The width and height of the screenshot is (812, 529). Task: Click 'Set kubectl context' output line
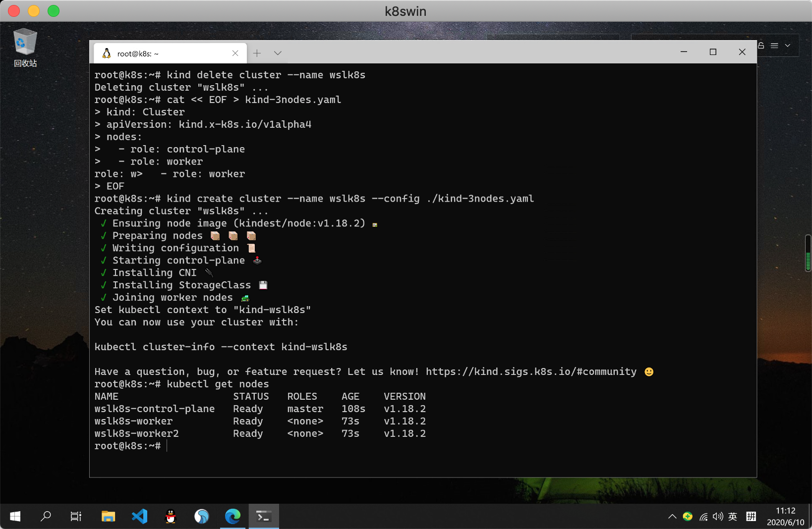[x=203, y=310]
